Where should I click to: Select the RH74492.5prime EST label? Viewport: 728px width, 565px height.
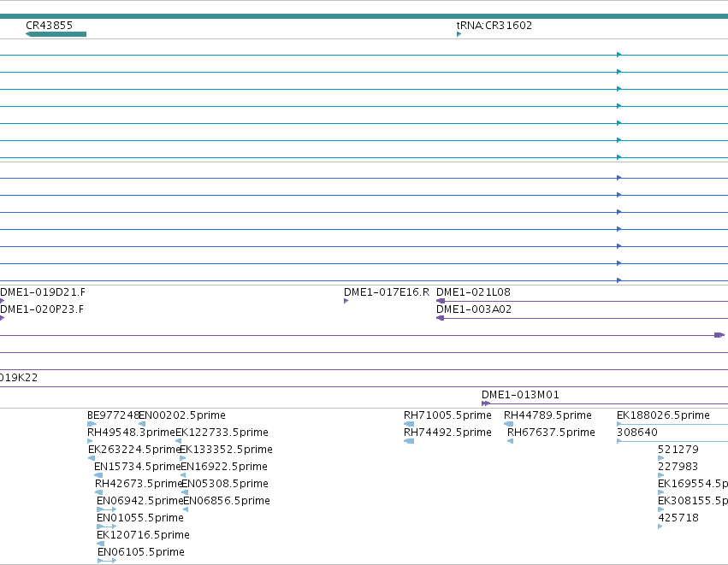(x=447, y=433)
